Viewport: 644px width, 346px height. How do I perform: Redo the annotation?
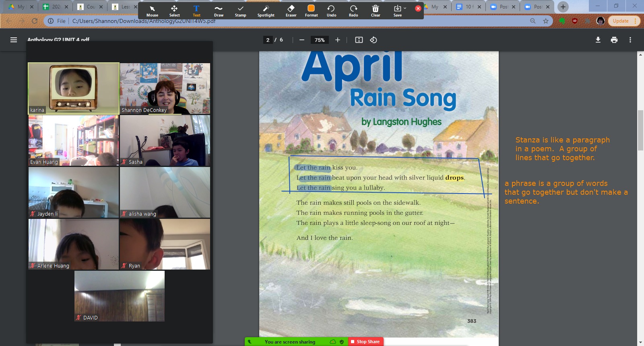click(x=353, y=11)
